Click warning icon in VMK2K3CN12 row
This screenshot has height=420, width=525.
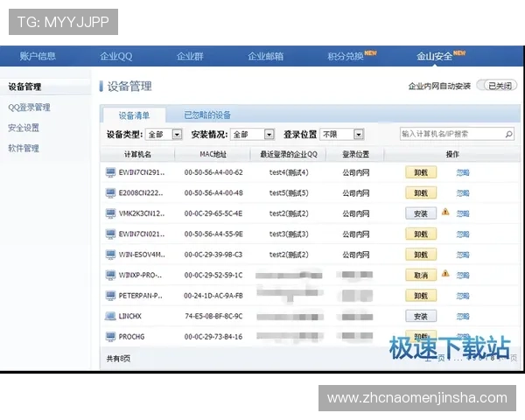[445, 212]
